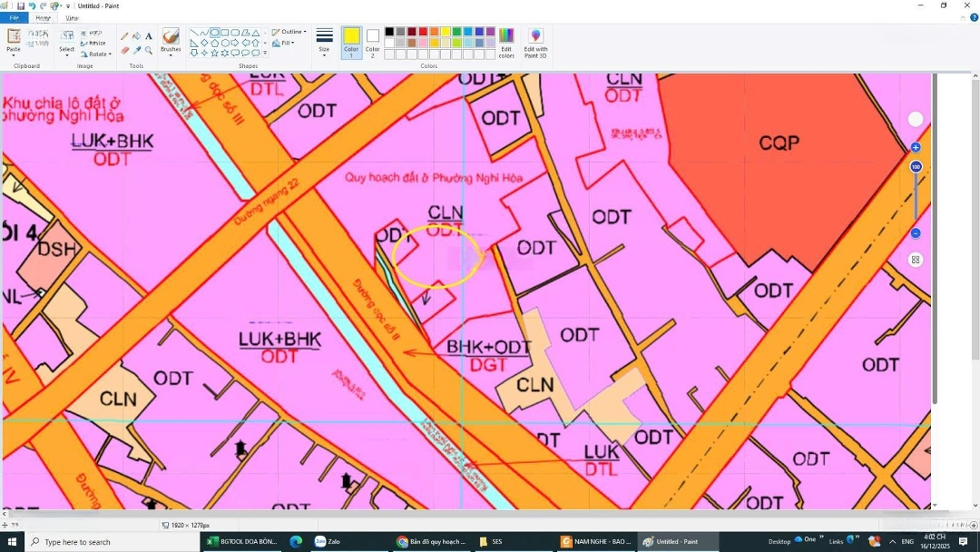This screenshot has width=980, height=552.
Task: Switch active color to Color 2
Action: click(372, 42)
